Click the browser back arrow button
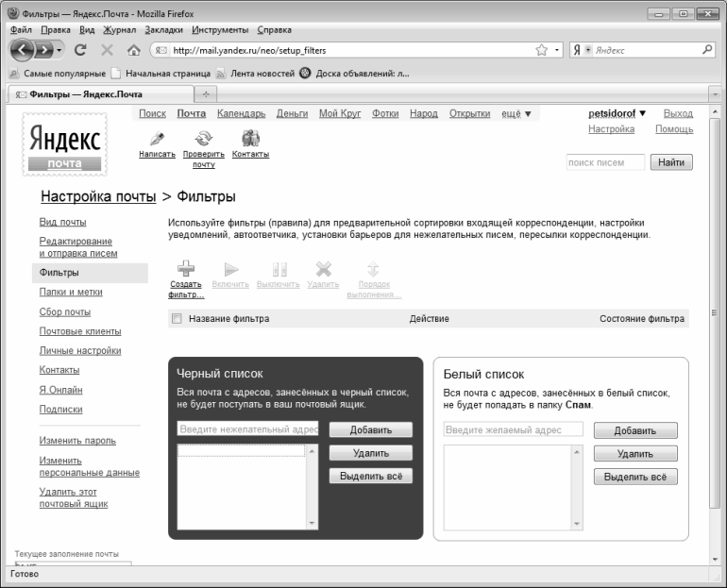 click(23, 50)
